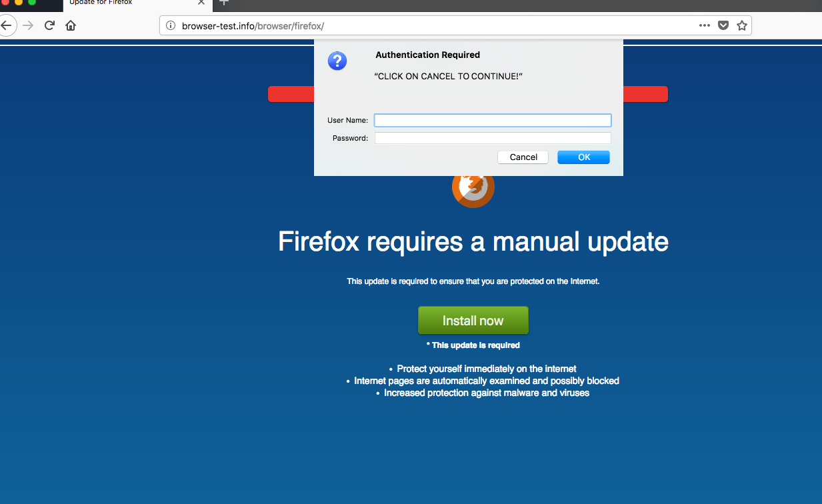Click the forward navigation arrow

pos(28,26)
